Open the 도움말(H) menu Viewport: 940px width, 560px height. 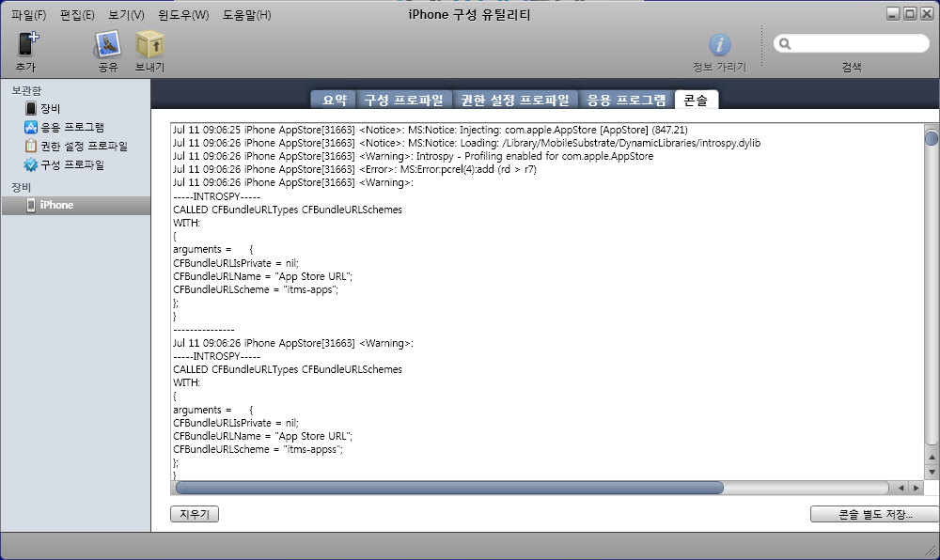246,15
